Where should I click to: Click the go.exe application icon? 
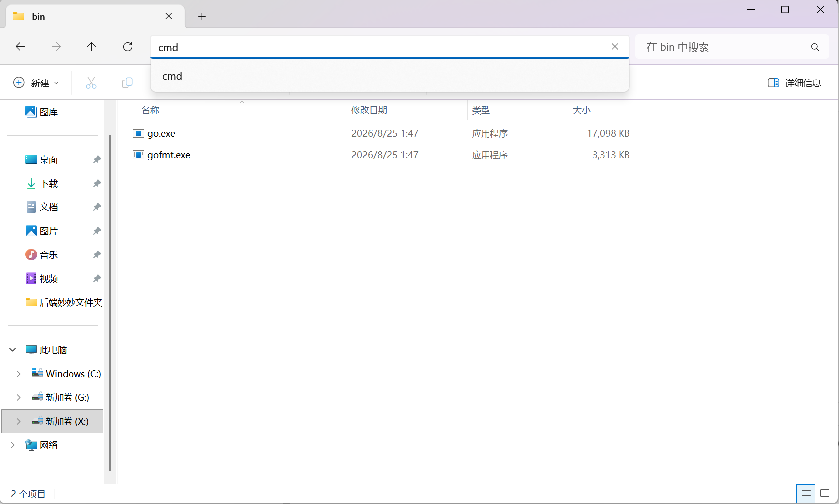coord(138,133)
